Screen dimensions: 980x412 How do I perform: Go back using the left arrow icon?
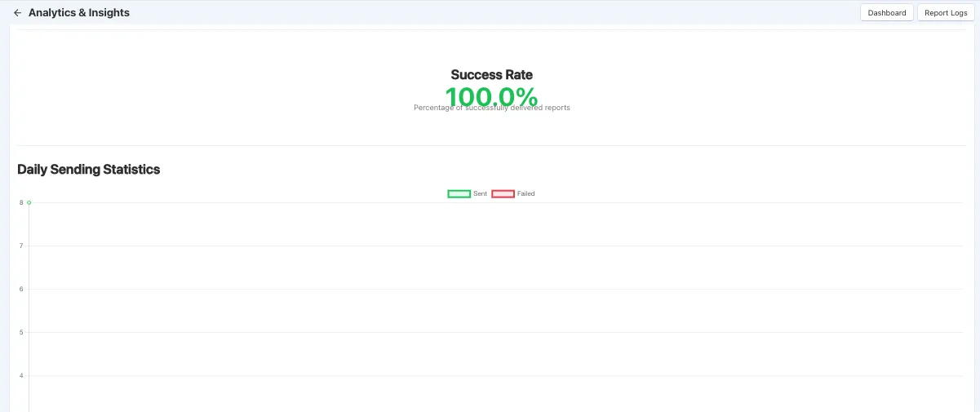17,13
